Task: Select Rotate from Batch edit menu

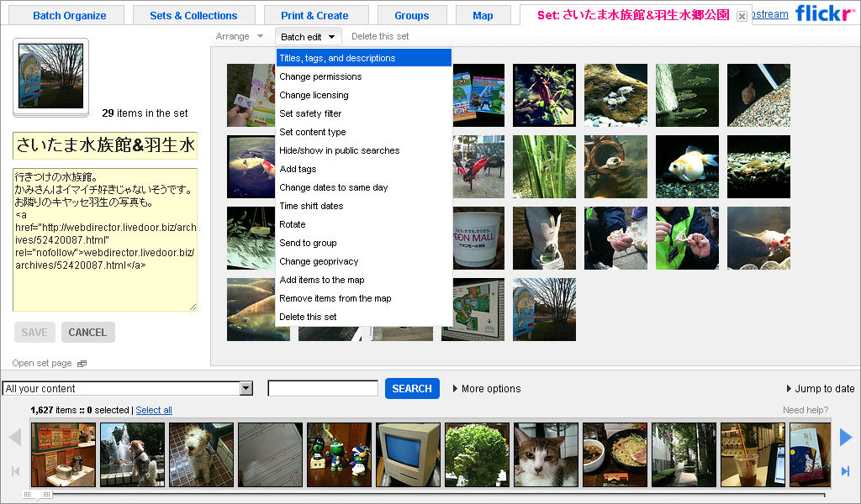Action: point(363,224)
